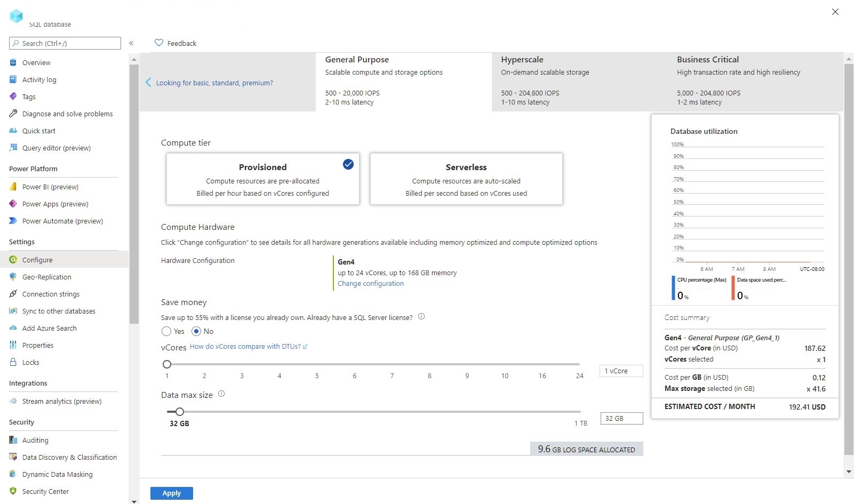The image size is (854, 504).
Task: Click the Sync to other databases icon
Action: coord(13,311)
